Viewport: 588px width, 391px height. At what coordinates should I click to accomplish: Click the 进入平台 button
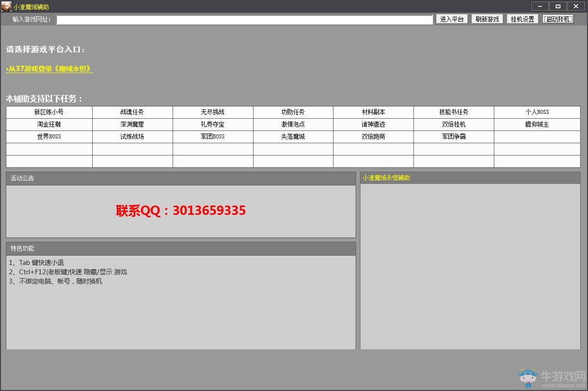[x=452, y=19]
